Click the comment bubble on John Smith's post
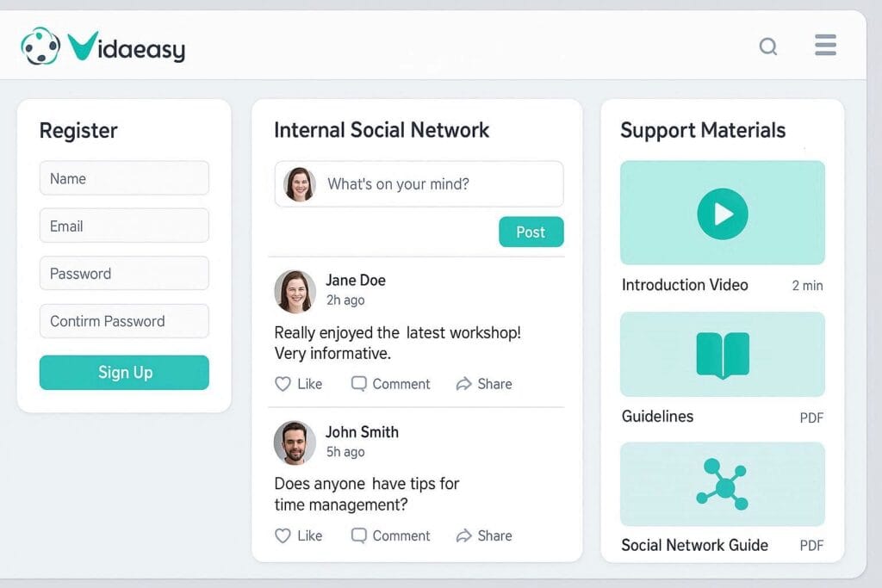Viewport: 882px width, 588px height. pyautogui.click(x=358, y=535)
